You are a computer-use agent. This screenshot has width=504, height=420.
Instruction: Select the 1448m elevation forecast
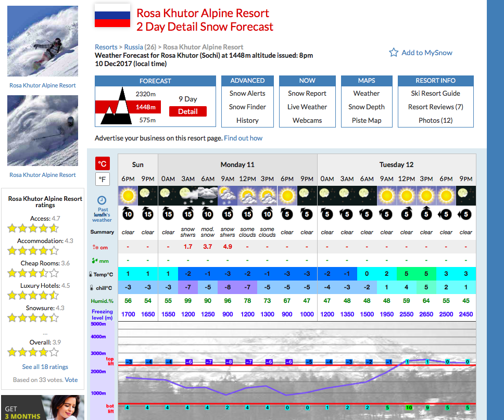146,107
